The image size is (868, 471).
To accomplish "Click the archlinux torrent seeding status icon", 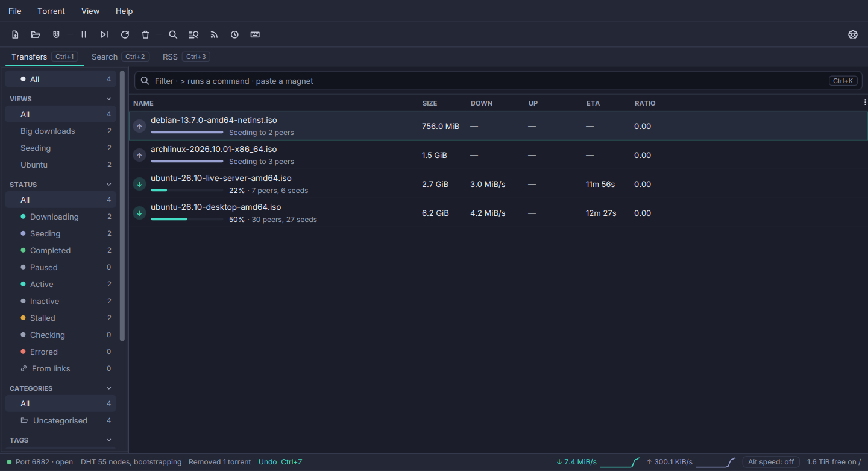I will [139, 155].
